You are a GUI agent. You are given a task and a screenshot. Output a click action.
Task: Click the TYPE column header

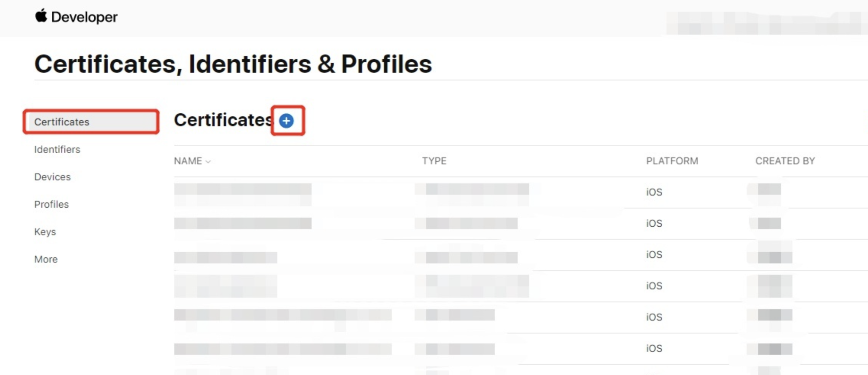point(434,161)
